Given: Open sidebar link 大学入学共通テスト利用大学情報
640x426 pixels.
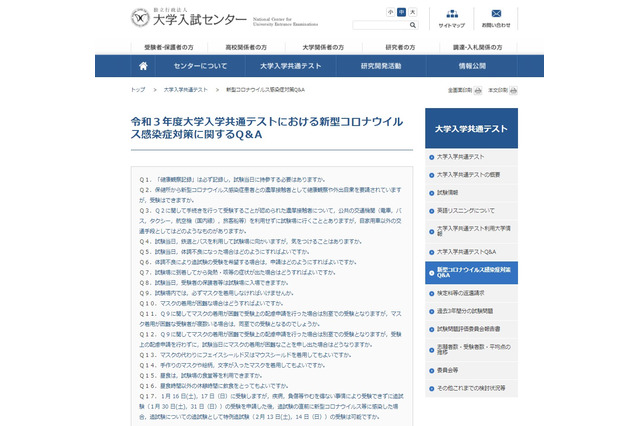Looking at the screenshot, I should pos(471,231).
